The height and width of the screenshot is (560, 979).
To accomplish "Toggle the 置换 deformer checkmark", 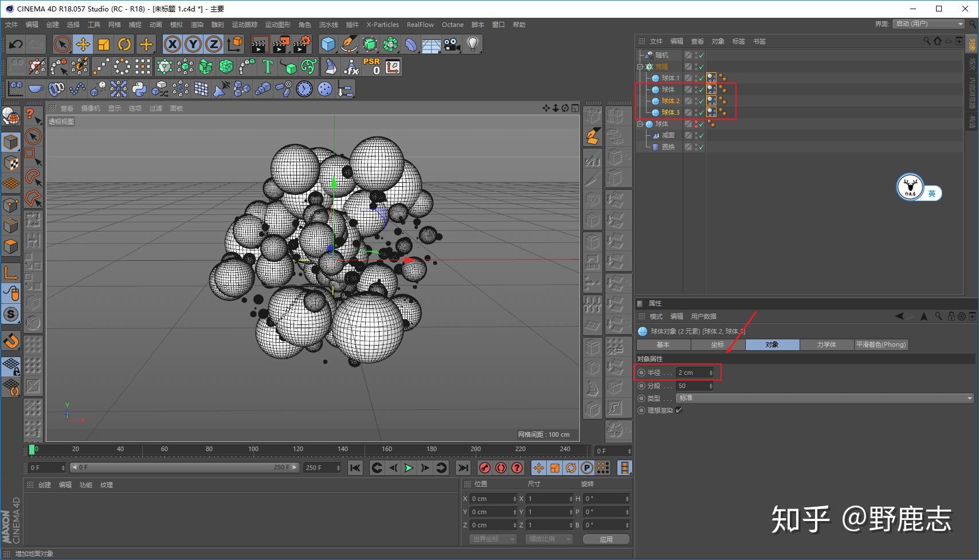I will 701,147.
